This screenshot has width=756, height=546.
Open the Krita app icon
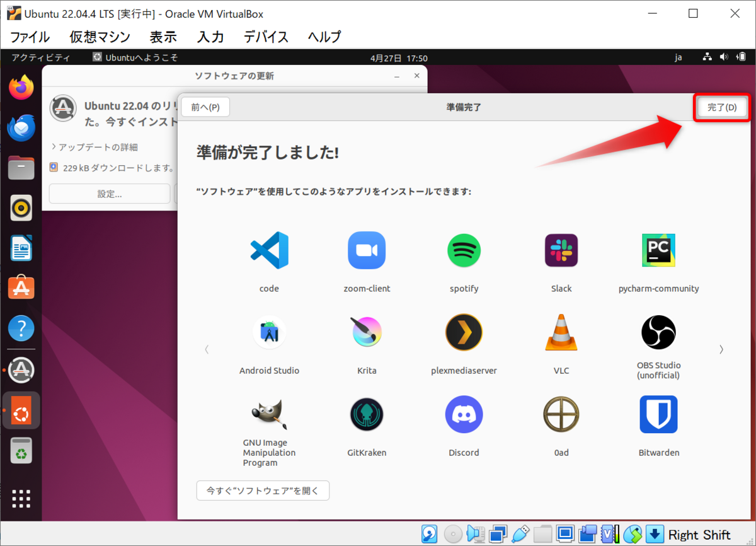[x=367, y=332]
